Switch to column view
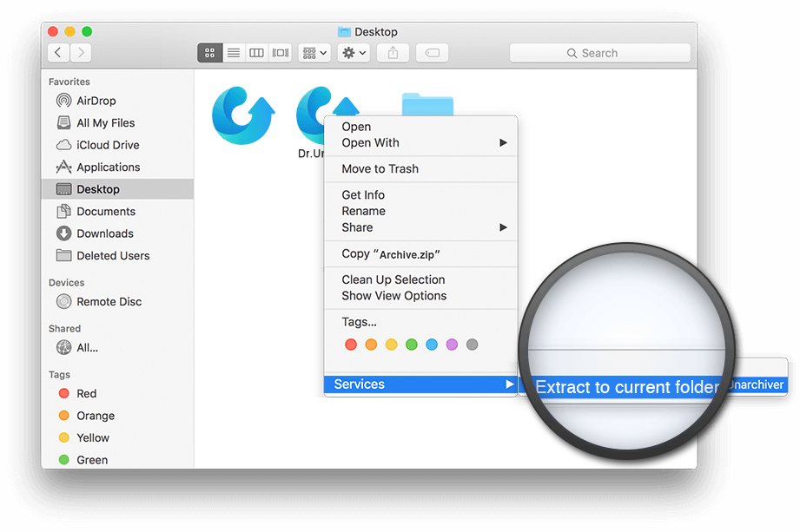Screen dimensions: 800x532 256,53
